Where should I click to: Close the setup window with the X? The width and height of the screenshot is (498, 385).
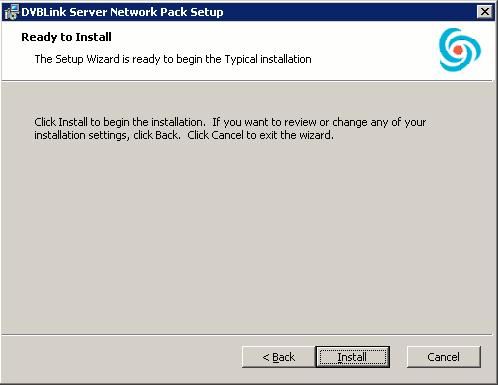point(485,12)
